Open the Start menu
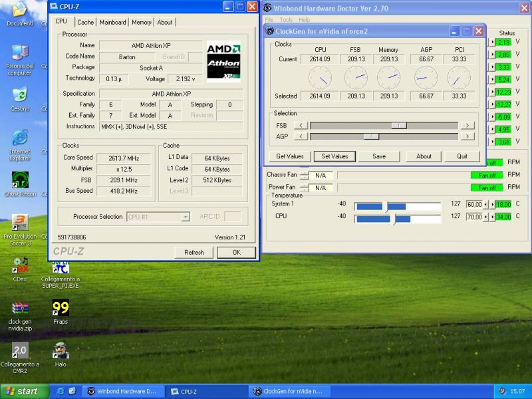532x399 pixels. tap(24, 391)
